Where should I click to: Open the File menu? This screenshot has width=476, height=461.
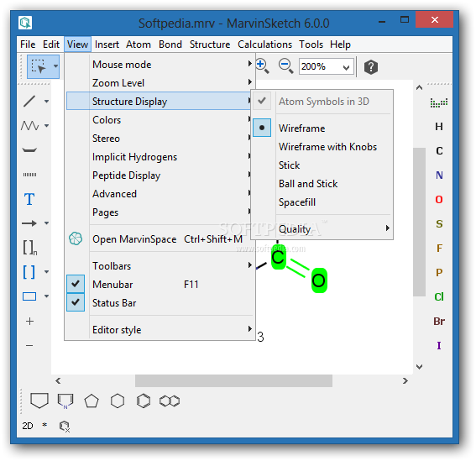[x=28, y=45]
